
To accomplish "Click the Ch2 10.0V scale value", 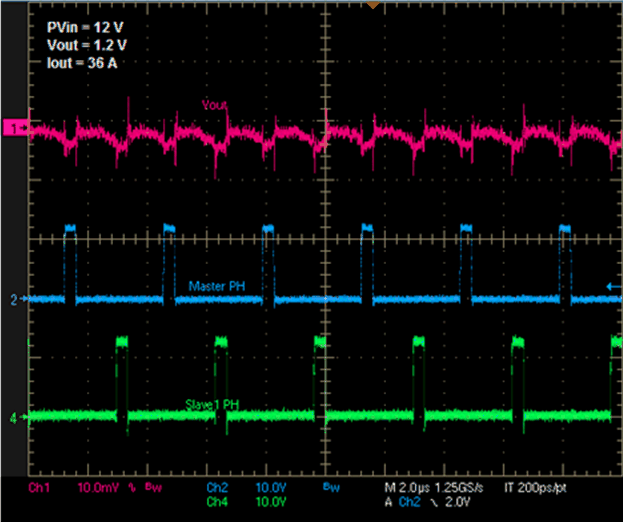I will (x=271, y=487).
